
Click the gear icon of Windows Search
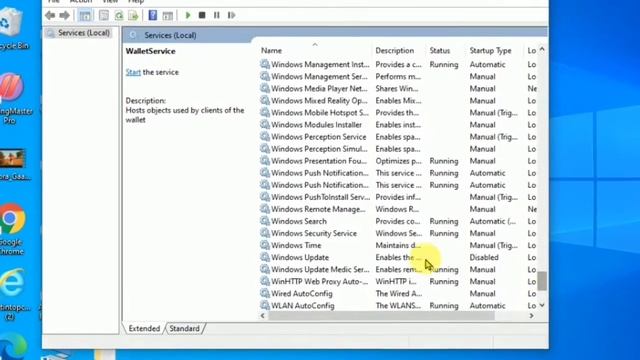click(265, 221)
